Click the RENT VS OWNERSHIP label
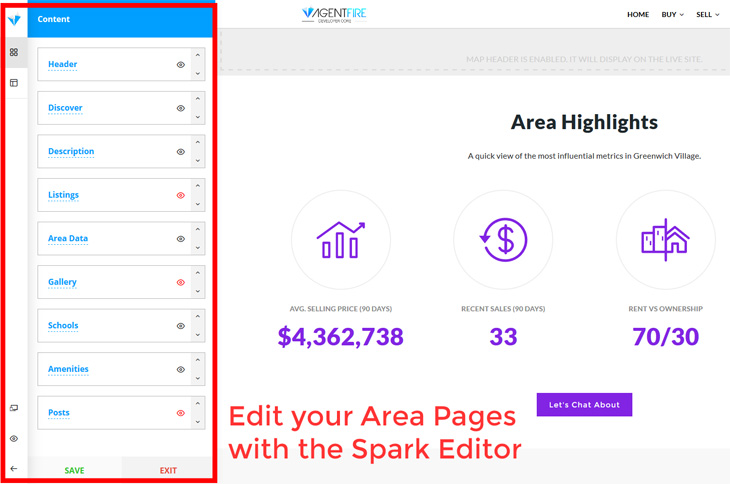This screenshot has height=484, width=730. [x=666, y=309]
